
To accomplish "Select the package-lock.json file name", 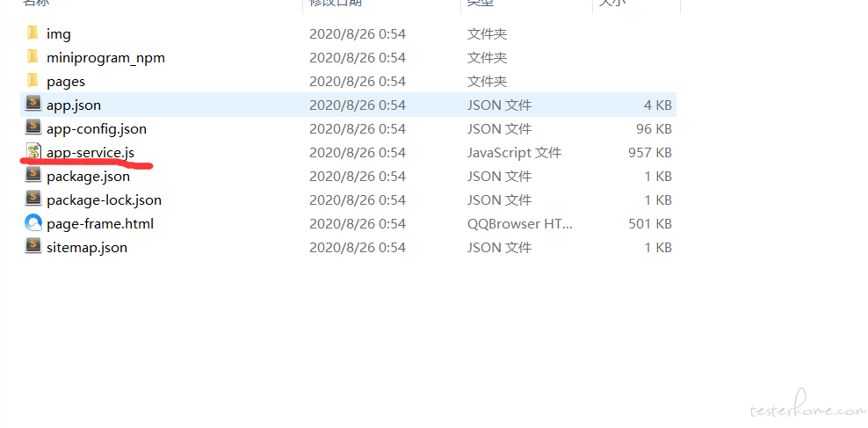I will click(104, 199).
